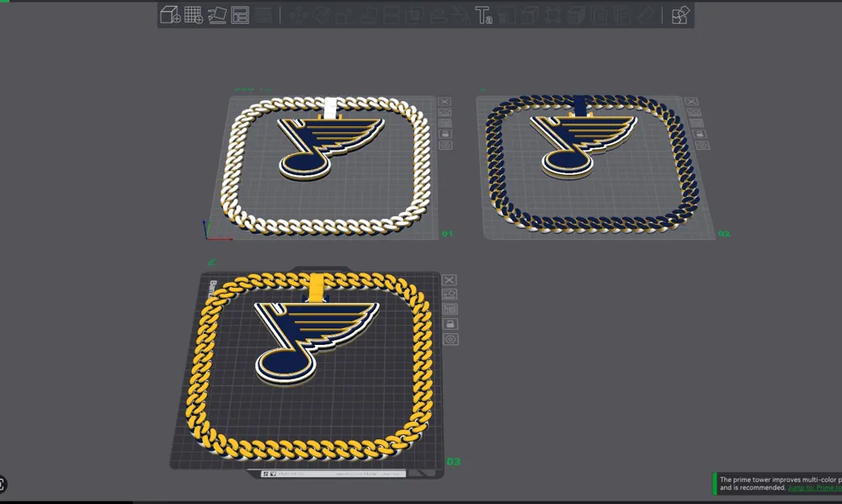Click the green pencil above plate 03
The image size is (842, 504).
211,262
